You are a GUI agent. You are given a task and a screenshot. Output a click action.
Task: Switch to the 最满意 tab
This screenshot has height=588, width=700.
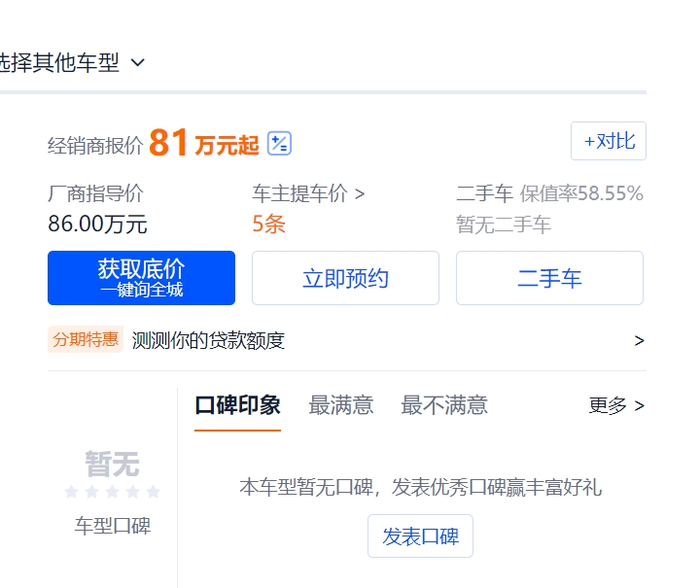pyautogui.click(x=341, y=405)
